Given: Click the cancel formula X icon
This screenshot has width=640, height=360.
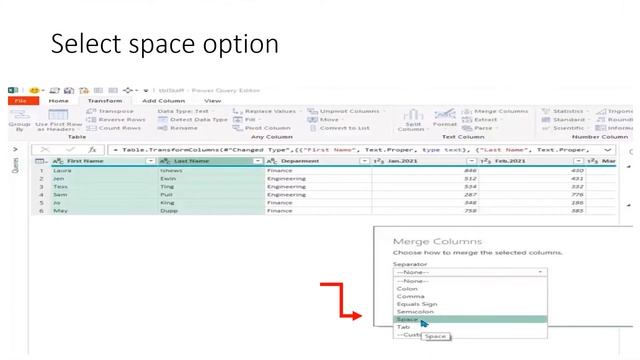Looking at the screenshot, I should 44,150.
